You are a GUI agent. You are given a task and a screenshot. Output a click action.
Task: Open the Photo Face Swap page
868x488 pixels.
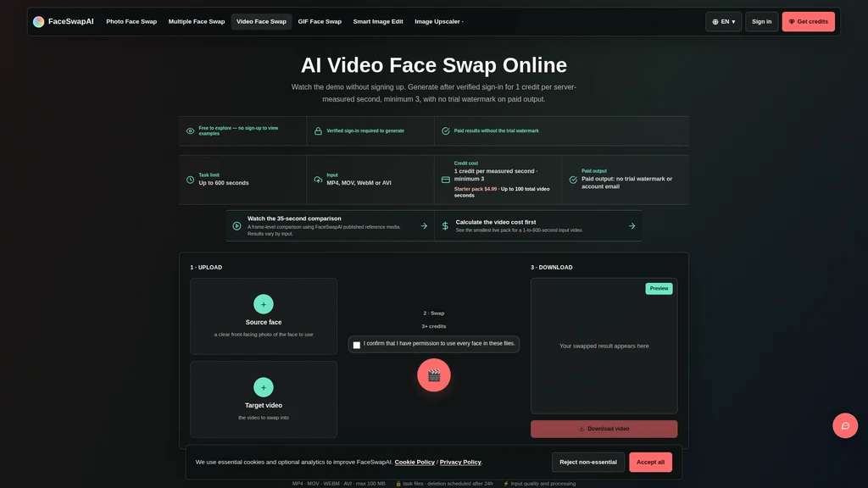[131, 21]
